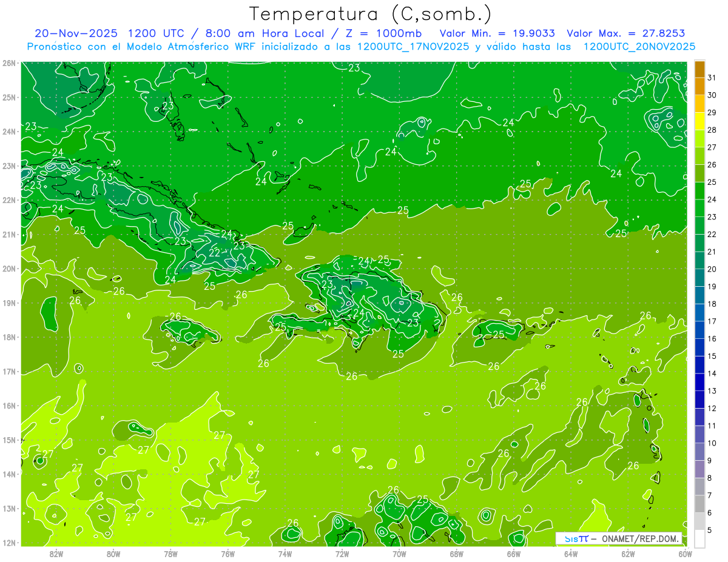Click the color bar label 12
728x562 pixels.
tap(712, 409)
